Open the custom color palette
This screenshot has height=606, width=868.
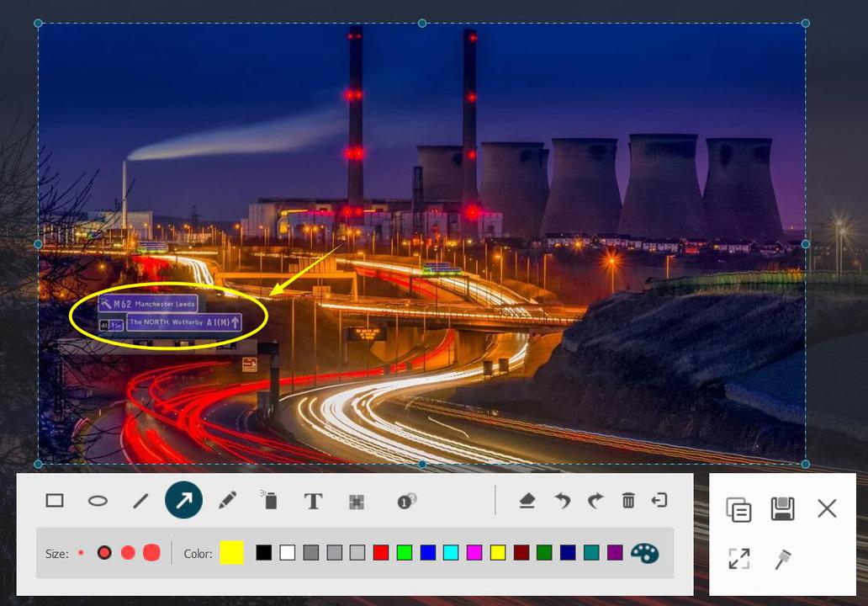644,553
